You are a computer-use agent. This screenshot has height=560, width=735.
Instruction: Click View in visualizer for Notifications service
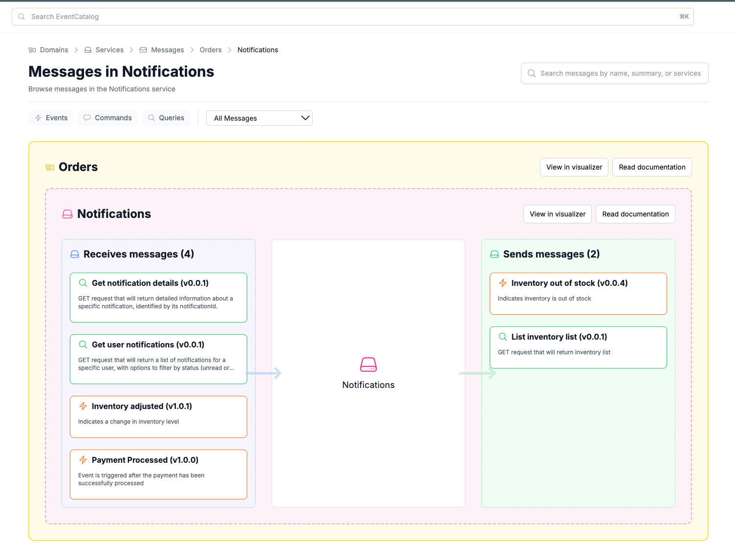click(x=557, y=214)
